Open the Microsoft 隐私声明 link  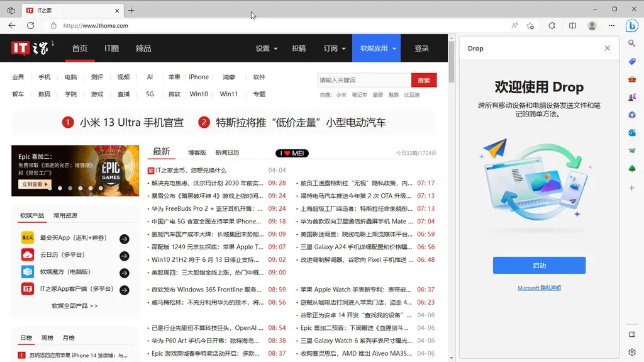pyautogui.click(x=539, y=288)
